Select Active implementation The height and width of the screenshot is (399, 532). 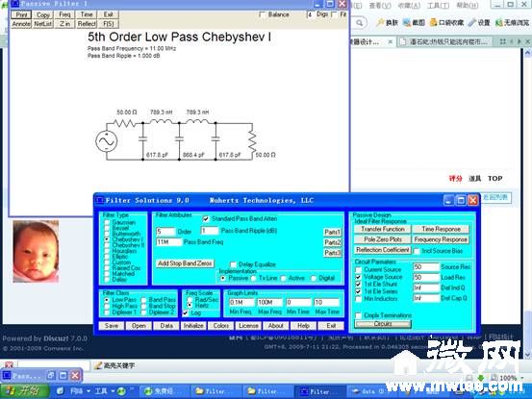pos(284,278)
